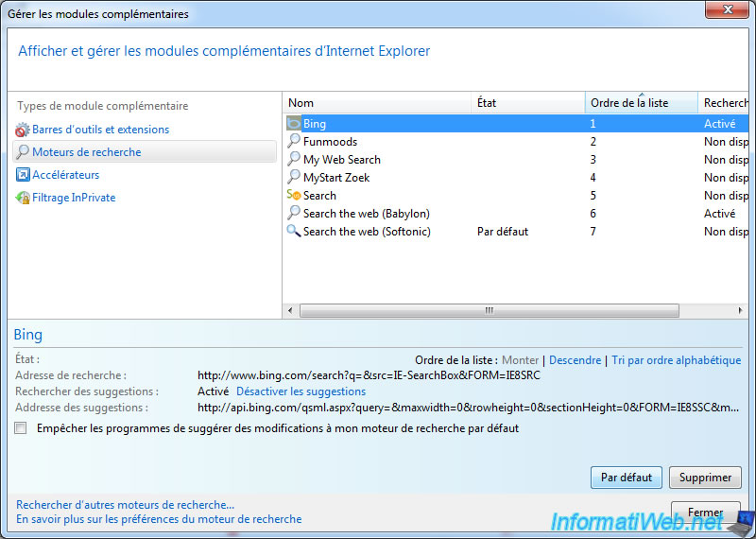
Task: Click the MyStart Zoek magnifier icon
Action: (x=294, y=177)
